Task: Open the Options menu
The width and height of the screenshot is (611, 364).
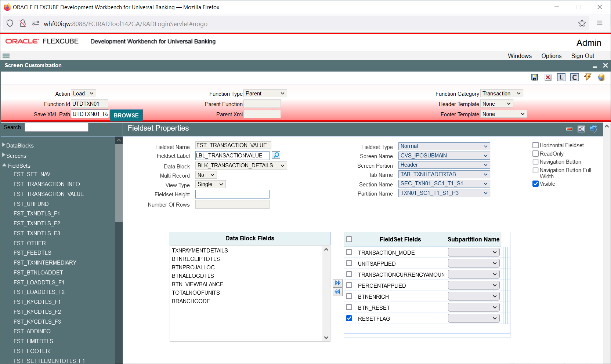Action: (551, 56)
